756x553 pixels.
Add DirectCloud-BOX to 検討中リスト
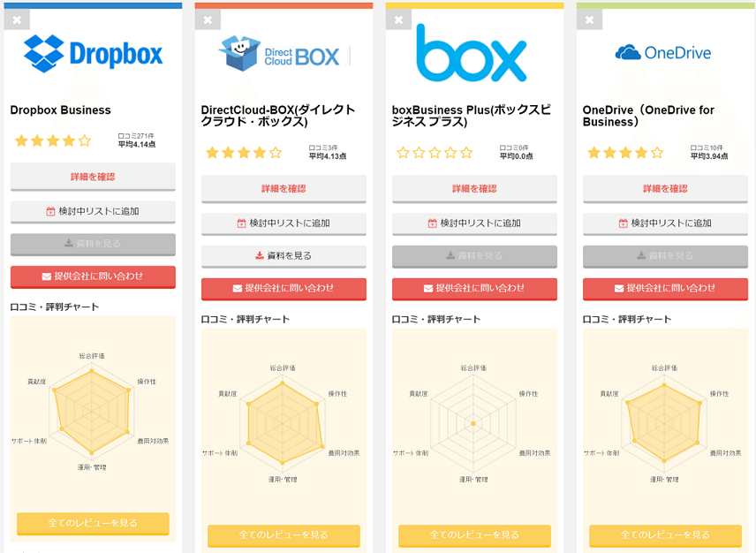283,223
